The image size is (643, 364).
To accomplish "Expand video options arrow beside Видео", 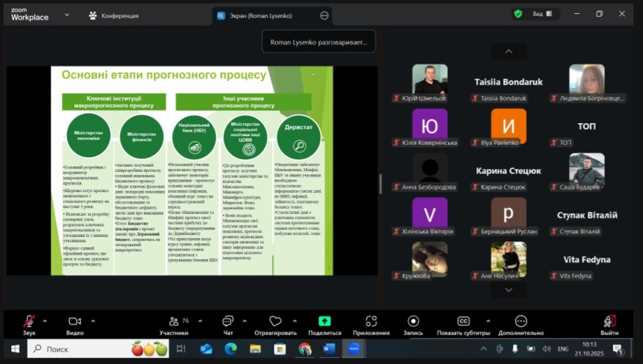I will click(x=92, y=321).
